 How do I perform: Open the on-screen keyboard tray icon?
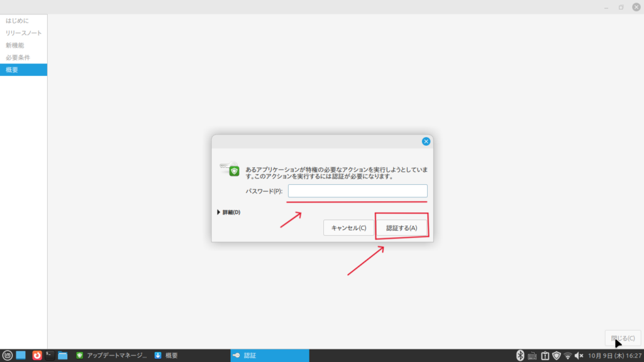click(532, 355)
